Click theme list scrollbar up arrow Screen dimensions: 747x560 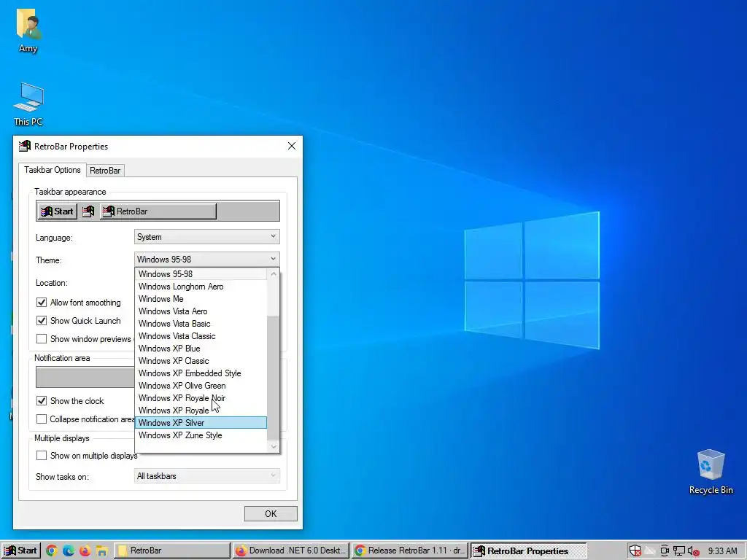tap(274, 274)
